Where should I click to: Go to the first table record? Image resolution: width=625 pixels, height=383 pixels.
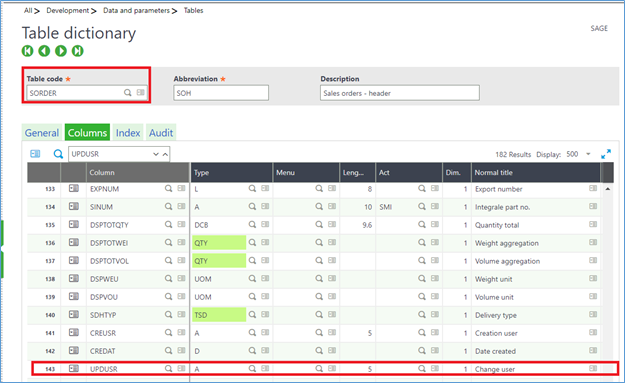click(28, 51)
